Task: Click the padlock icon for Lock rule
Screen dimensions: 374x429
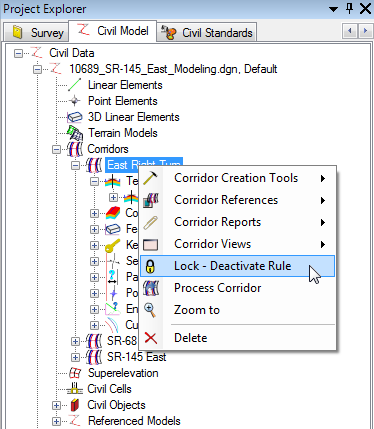Action: [x=150, y=266]
